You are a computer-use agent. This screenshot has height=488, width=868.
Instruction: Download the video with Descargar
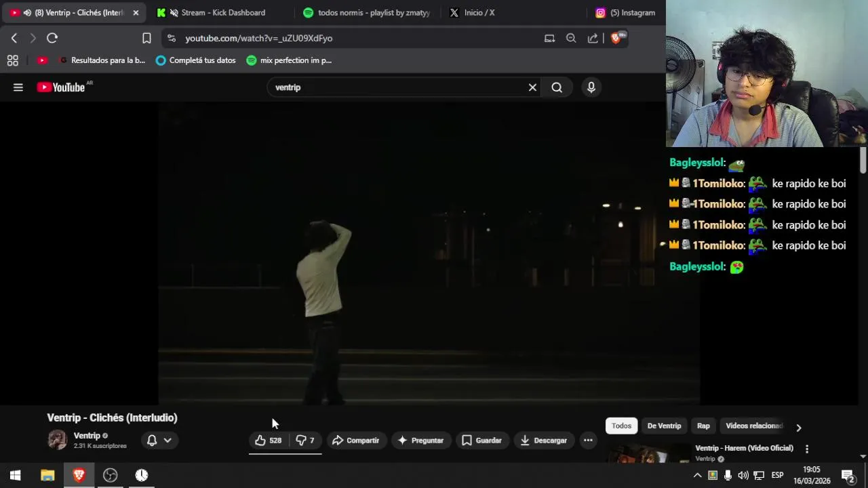tap(544, 441)
